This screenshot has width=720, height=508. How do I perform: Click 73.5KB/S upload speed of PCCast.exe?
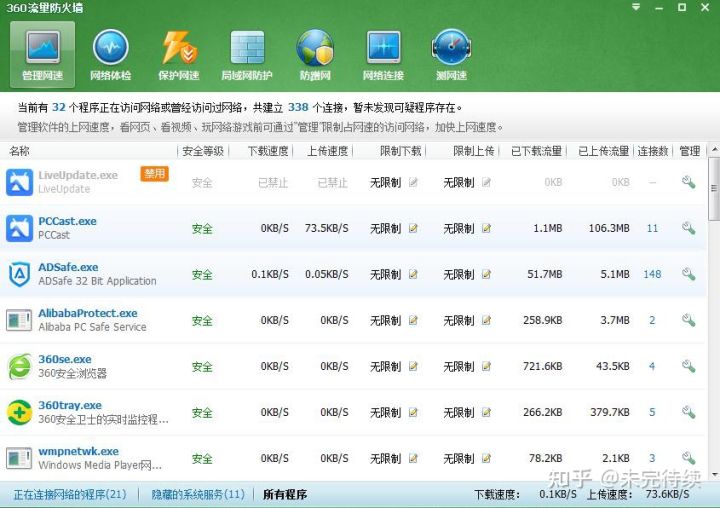point(326,228)
